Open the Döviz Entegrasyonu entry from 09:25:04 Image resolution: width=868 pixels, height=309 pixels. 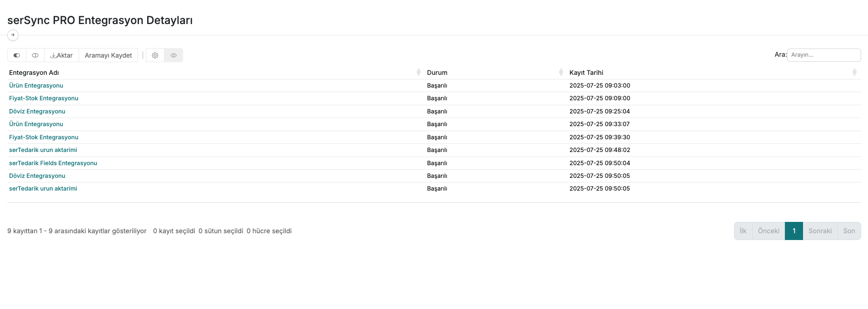click(37, 111)
